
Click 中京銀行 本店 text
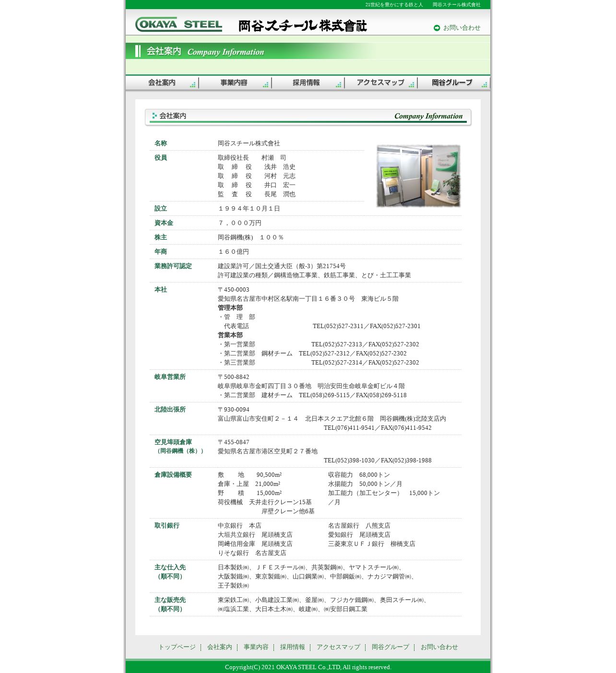coord(239,526)
